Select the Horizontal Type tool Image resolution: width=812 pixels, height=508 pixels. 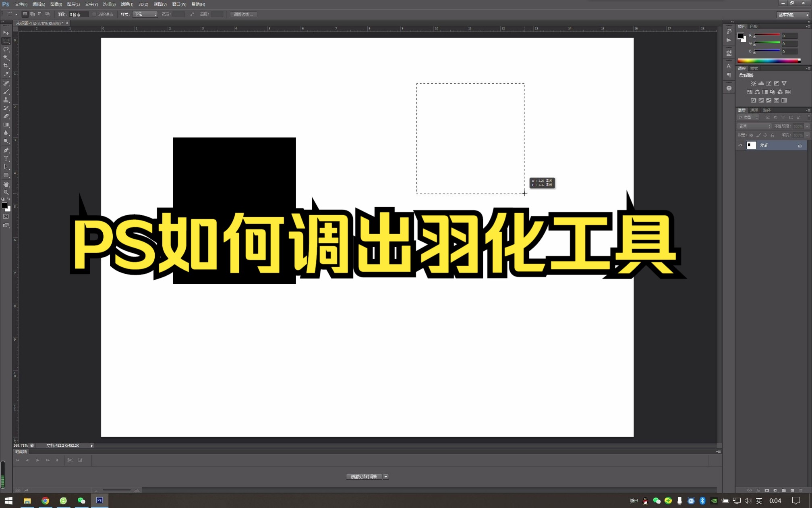pos(6,158)
